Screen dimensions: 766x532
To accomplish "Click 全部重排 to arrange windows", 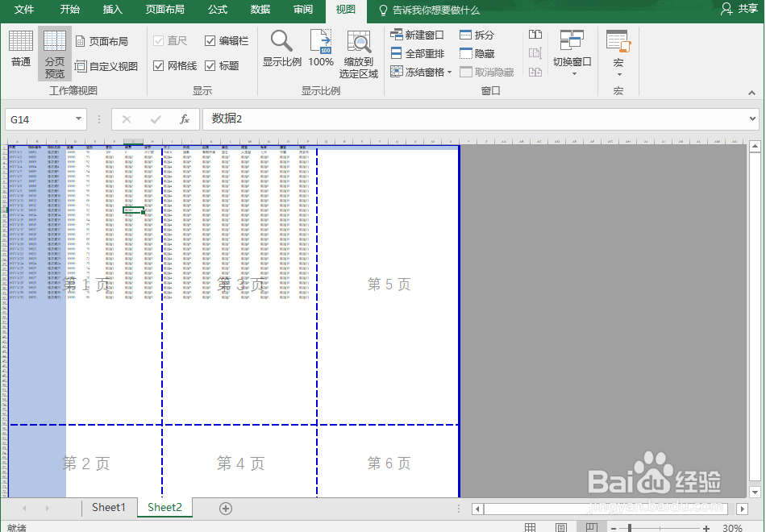I will [x=417, y=51].
